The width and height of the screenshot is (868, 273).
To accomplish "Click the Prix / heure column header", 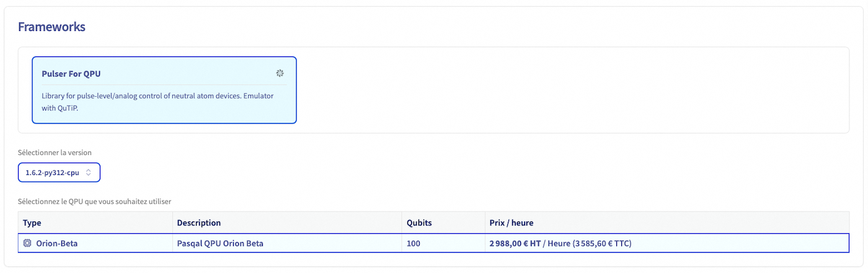I will 511,223.
